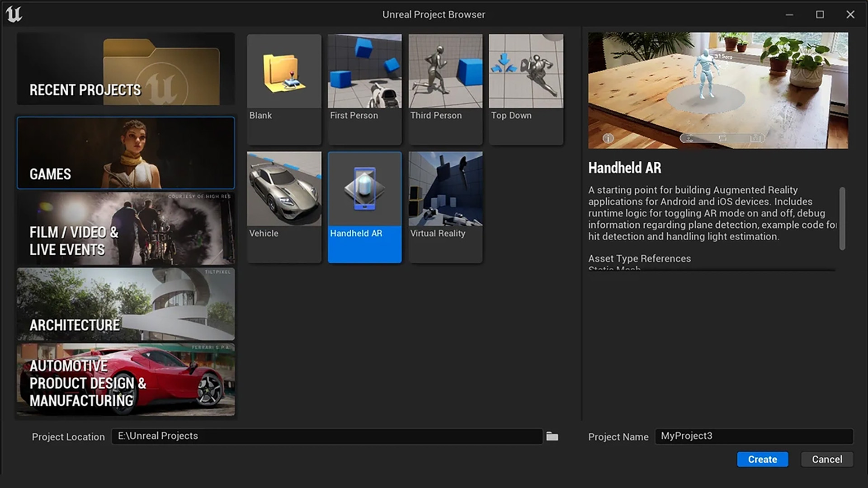Click the Unreal Engine logo icon
Screen dimensions: 868x488
(14, 14)
